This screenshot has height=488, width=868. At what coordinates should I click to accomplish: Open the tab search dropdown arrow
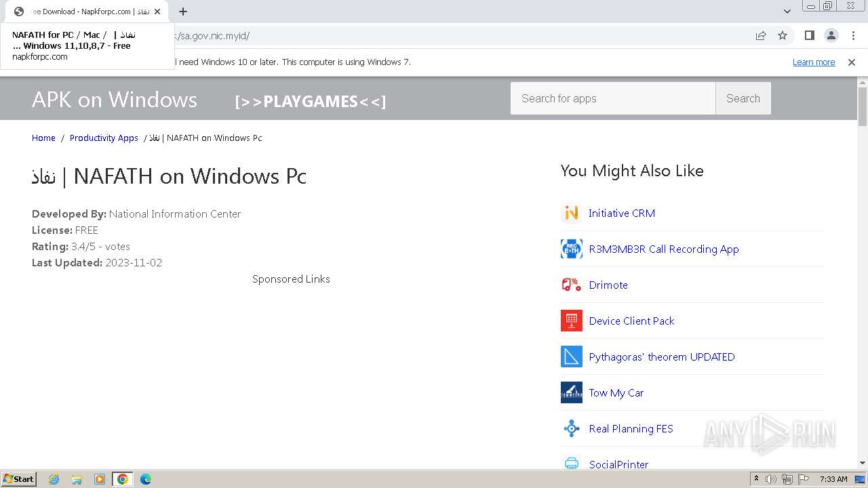787,11
